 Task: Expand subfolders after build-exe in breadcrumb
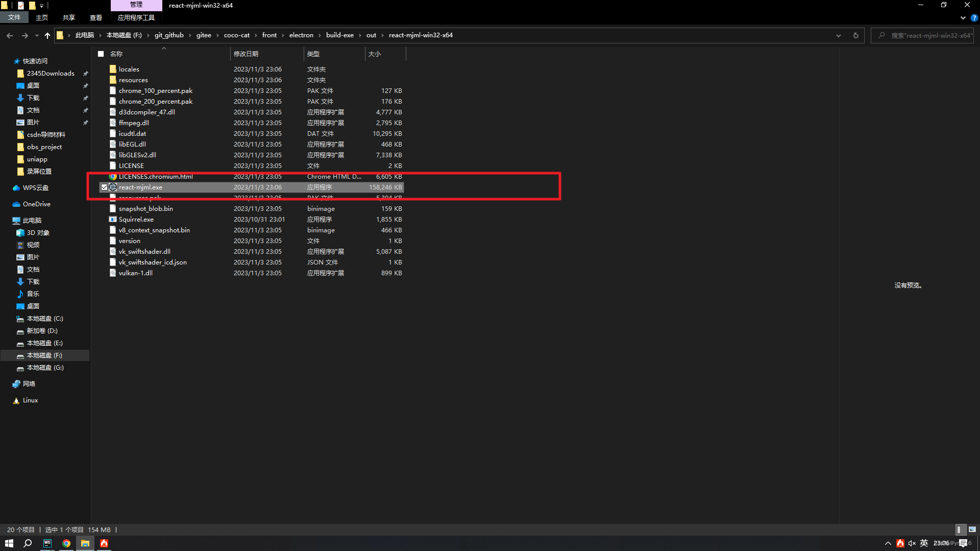click(x=360, y=35)
